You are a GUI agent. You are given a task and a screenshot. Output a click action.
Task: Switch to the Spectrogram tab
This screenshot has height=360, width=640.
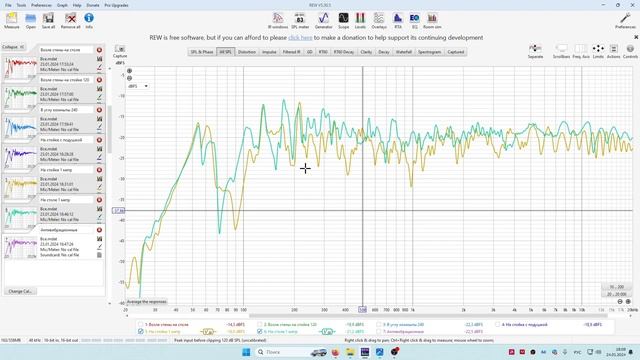tap(429, 52)
